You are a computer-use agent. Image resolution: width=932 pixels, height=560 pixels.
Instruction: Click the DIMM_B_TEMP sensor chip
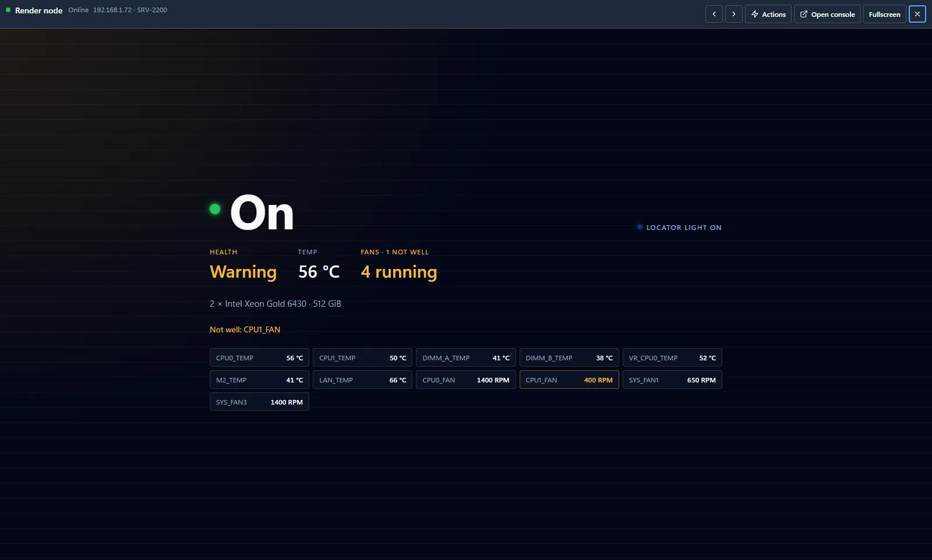[569, 358]
